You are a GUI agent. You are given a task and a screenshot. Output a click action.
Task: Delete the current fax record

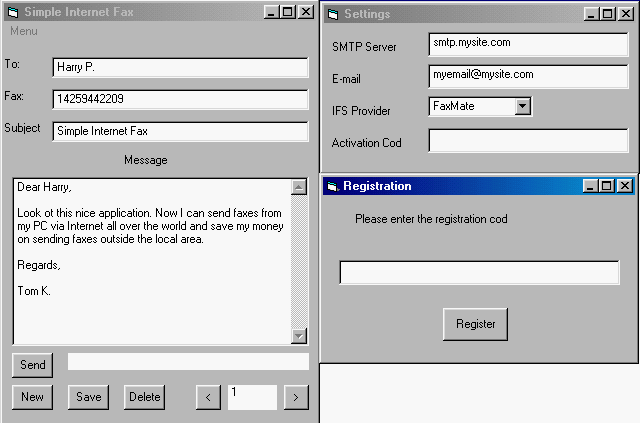coord(144,397)
